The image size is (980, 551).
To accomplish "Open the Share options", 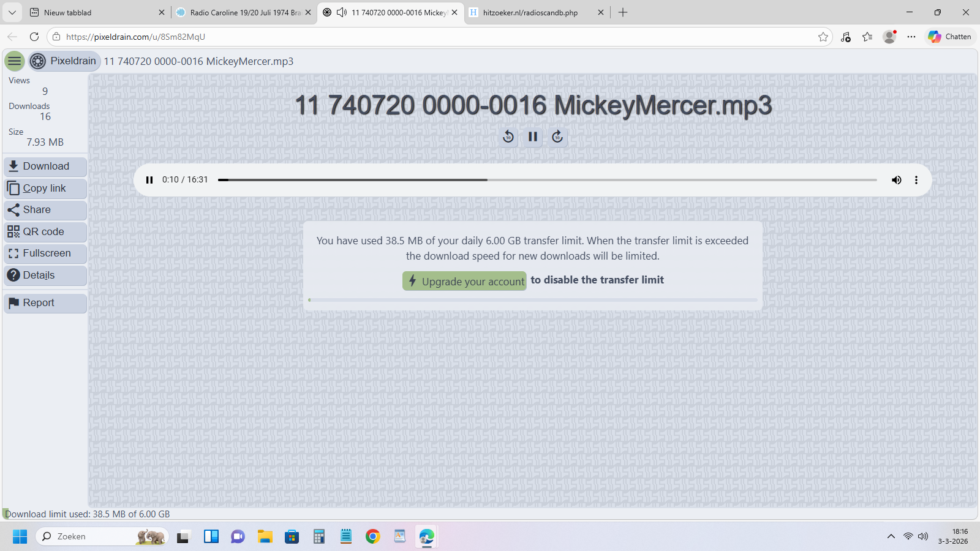I will pos(45,210).
